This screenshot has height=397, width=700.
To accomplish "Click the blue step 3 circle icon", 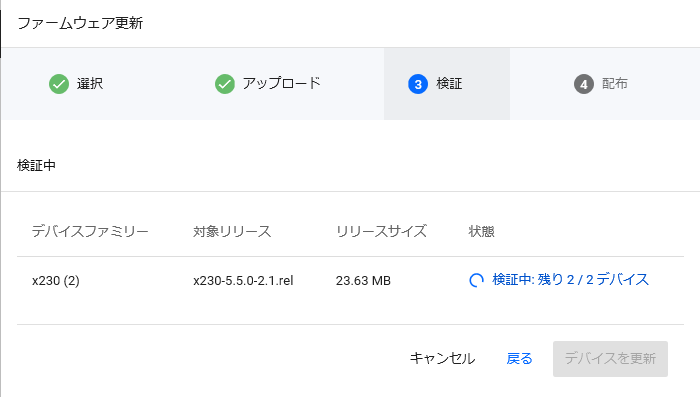I will tap(418, 84).
